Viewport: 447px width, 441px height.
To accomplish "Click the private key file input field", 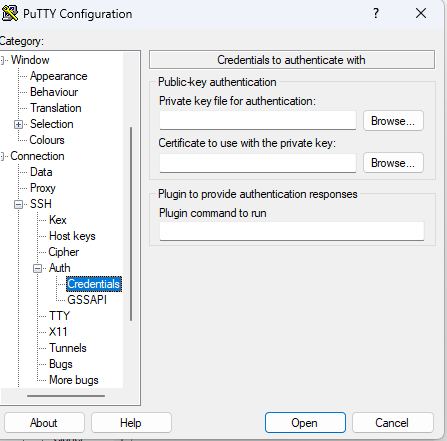I will [x=258, y=121].
